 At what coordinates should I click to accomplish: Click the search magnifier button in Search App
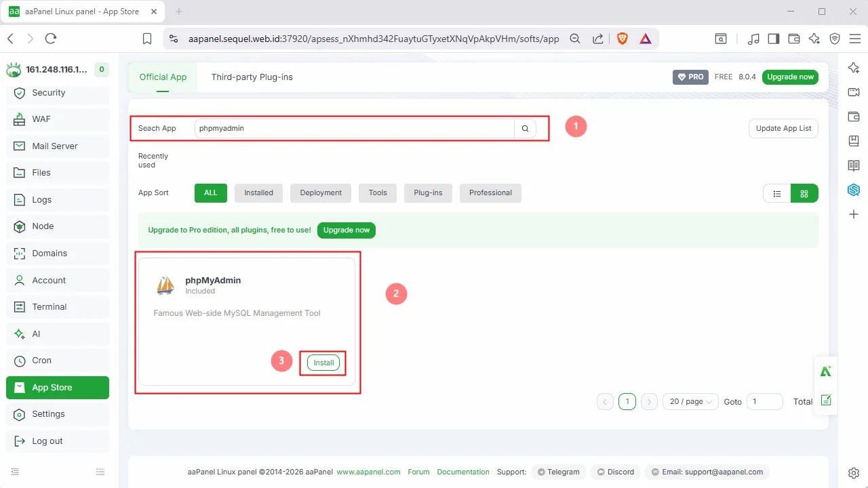tap(525, 128)
